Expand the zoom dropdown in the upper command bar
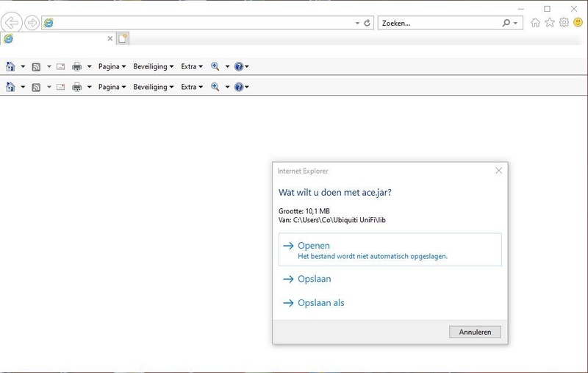The image size is (588, 373). (227, 66)
